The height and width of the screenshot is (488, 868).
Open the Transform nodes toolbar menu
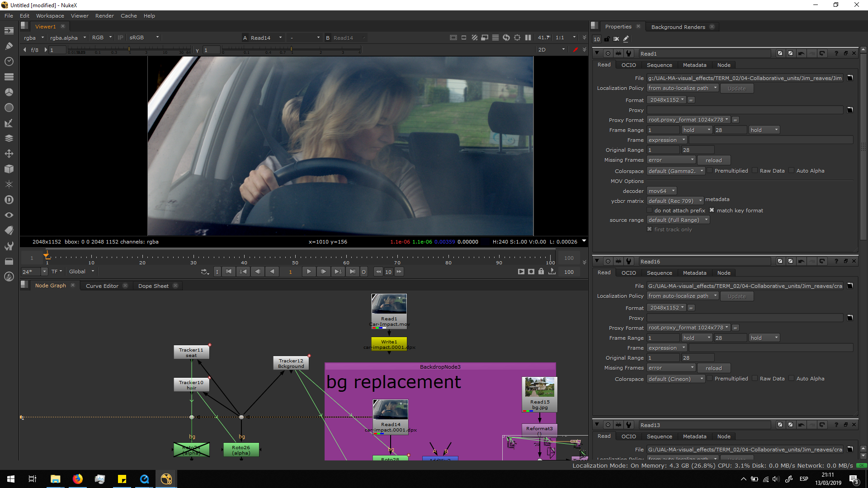click(9, 154)
